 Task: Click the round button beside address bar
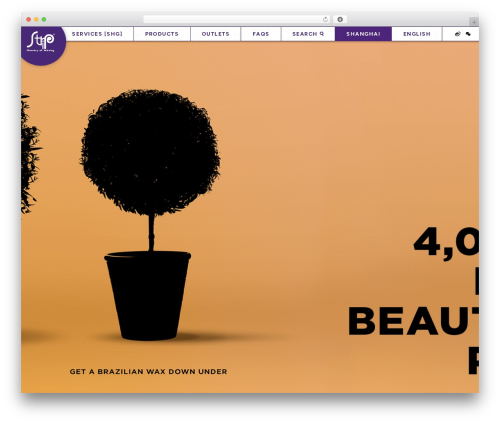pos(340,19)
